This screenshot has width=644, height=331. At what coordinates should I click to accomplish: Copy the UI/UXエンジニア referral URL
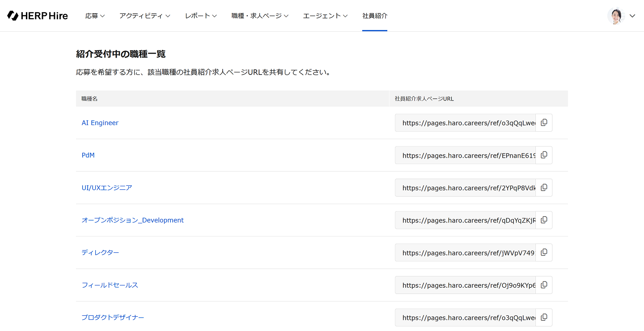544,188
